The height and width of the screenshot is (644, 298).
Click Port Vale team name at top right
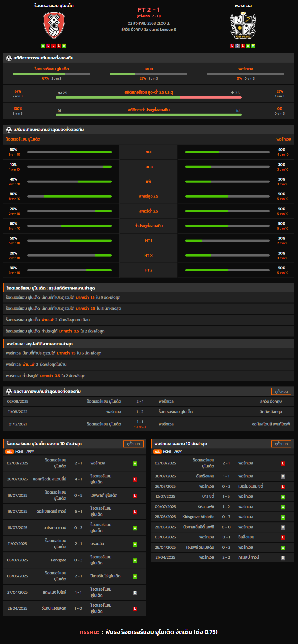point(243,6)
